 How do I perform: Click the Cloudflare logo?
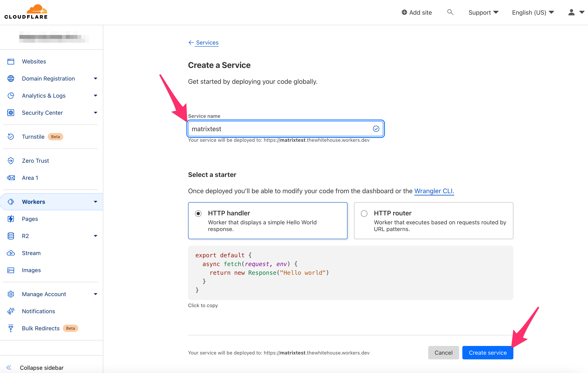pyautogui.click(x=26, y=12)
